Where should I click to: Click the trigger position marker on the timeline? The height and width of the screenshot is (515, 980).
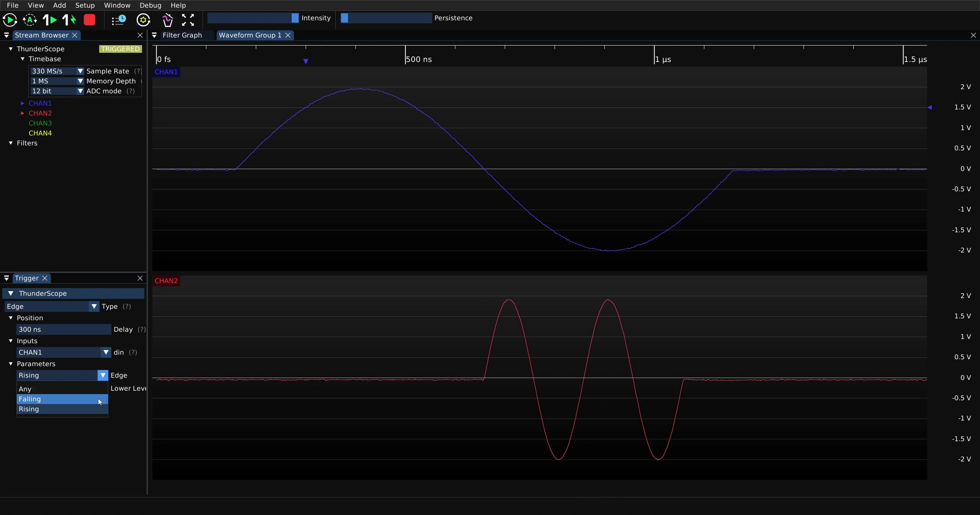pyautogui.click(x=306, y=61)
